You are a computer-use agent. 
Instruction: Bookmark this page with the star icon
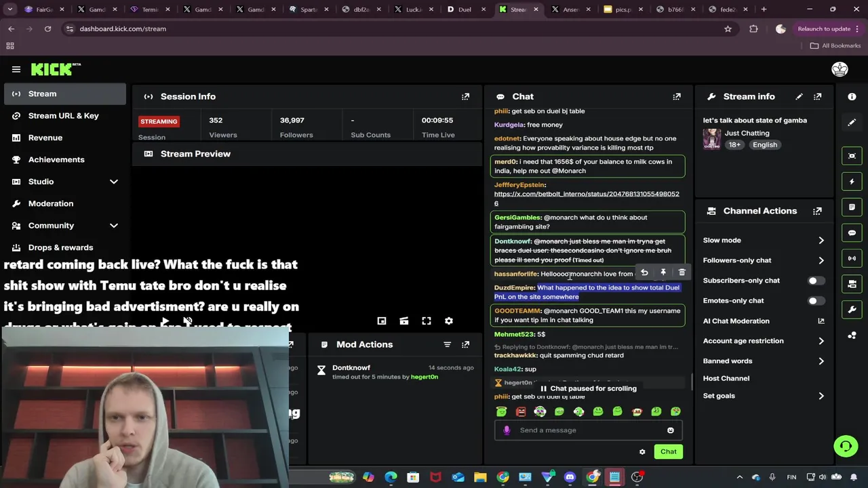pyautogui.click(x=728, y=29)
